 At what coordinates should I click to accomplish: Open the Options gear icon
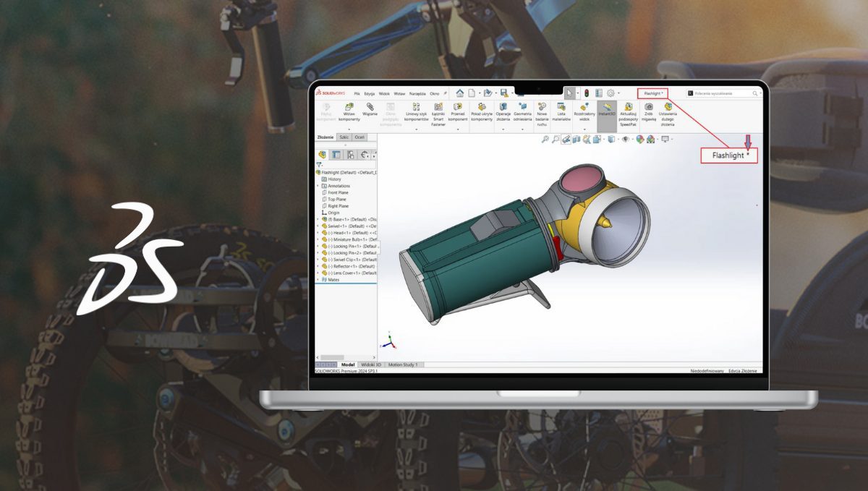pos(610,93)
